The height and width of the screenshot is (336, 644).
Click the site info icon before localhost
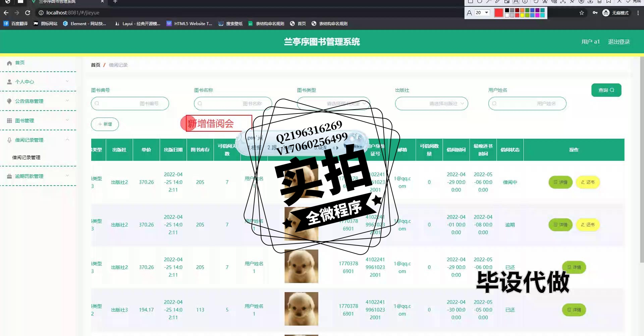pos(41,13)
